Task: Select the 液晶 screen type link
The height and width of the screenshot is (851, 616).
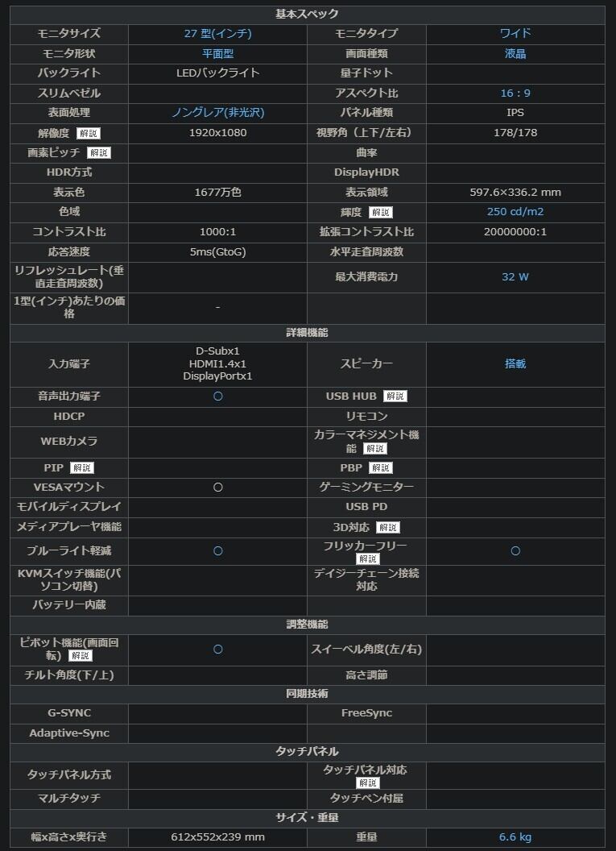Action: click(515, 54)
